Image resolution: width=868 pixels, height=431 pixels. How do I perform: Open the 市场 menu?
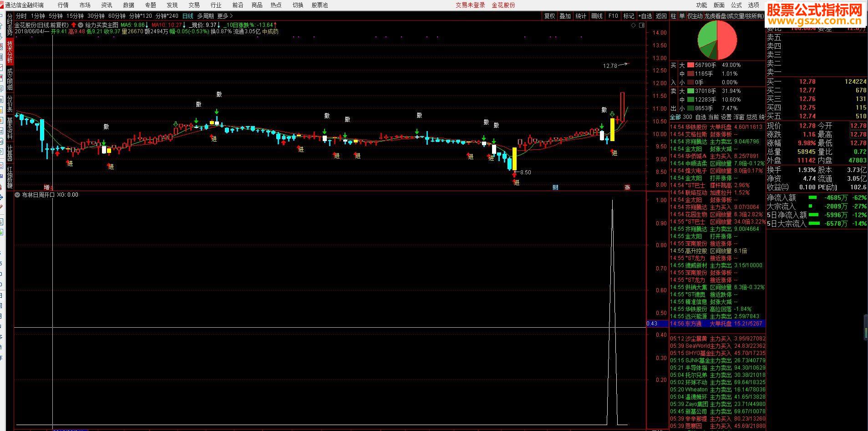[x=85, y=5]
